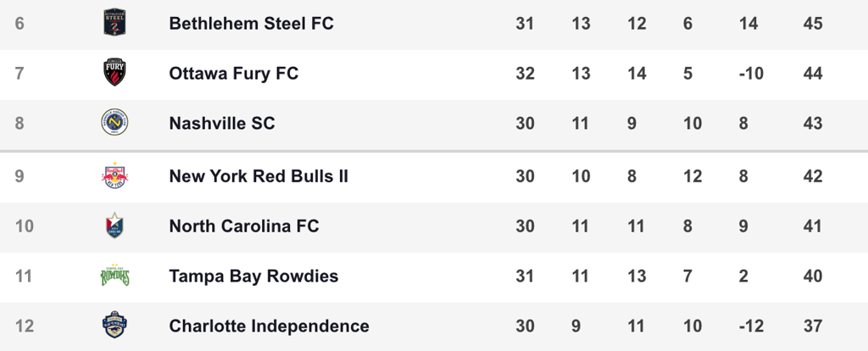The width and height of the screenshot is (868, 351).
Task: Click the New York Red Bulls II logo
Action: (x=114, y=175)
